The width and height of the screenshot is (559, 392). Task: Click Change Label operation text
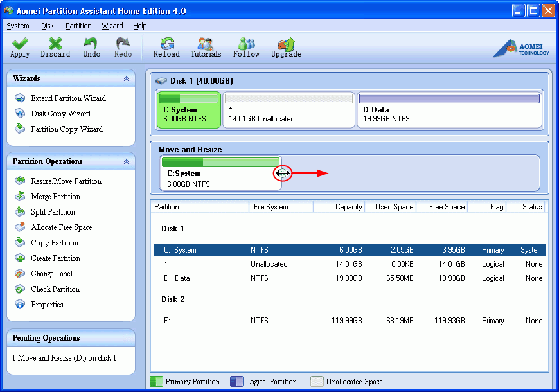pos(51,274)
